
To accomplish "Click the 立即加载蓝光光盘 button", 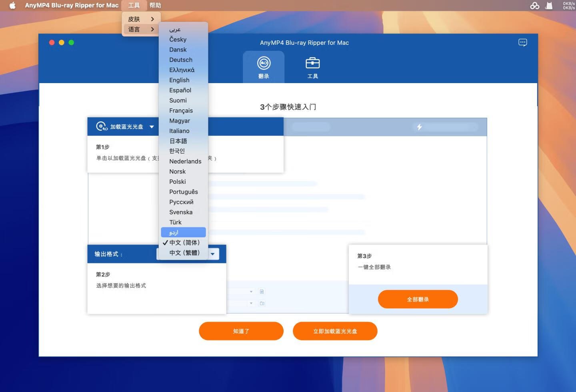I will 335,331.
